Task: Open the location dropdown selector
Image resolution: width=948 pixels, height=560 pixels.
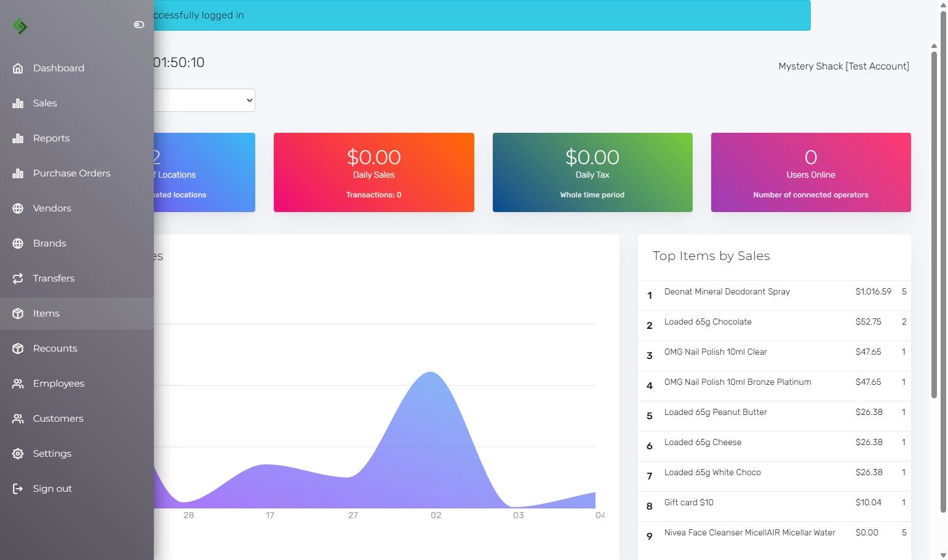Action: coord(204,100)
